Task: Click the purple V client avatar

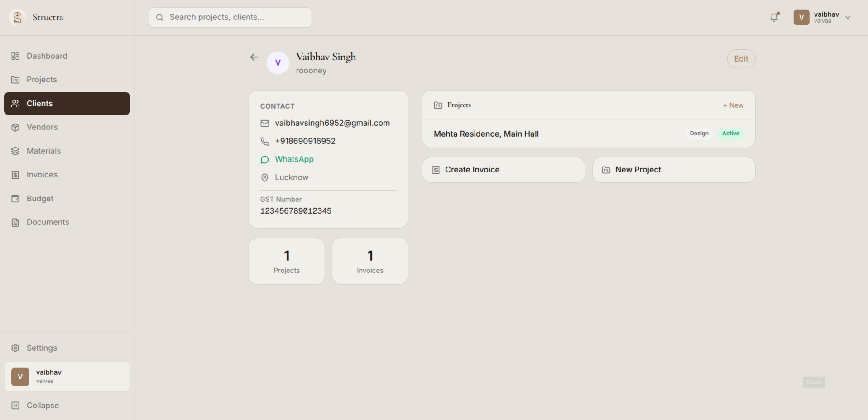Action: click(278, 63)
